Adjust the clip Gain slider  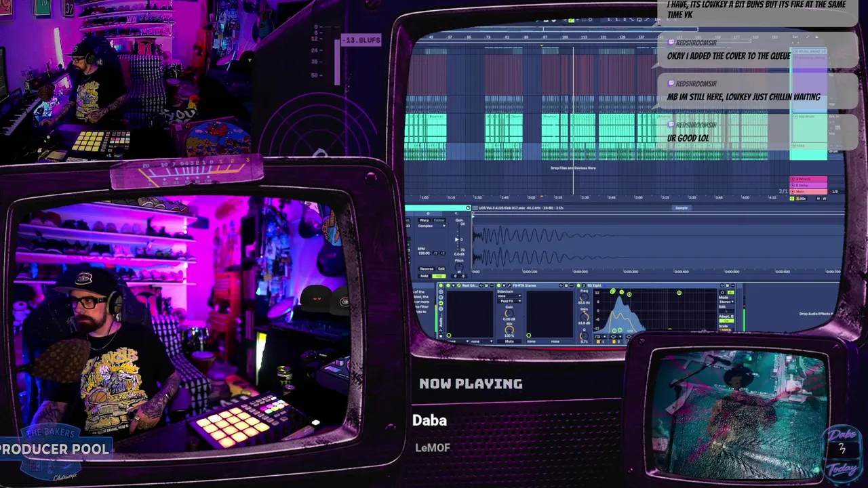[x=458, y=239]
